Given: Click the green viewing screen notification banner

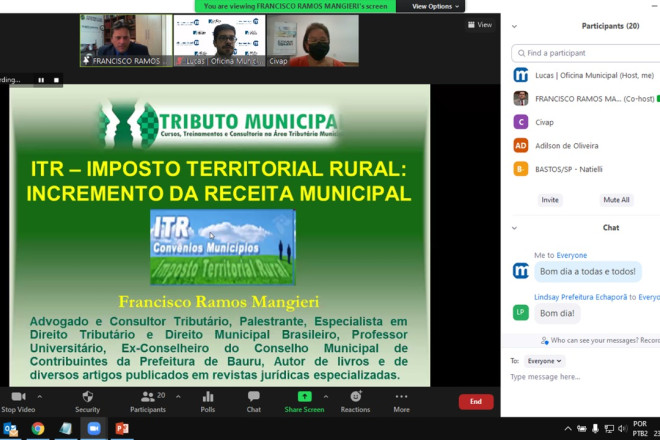Looking at the screenshot, I should 295,6.
